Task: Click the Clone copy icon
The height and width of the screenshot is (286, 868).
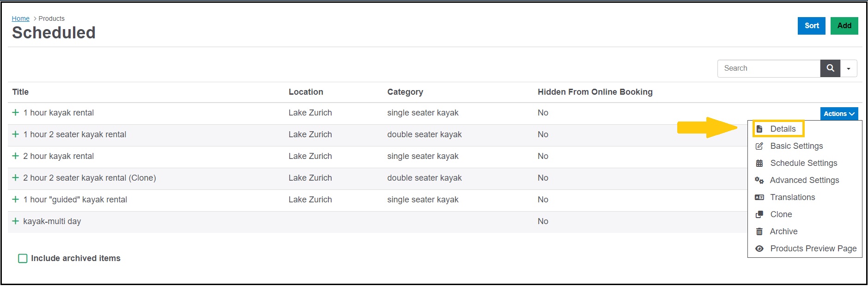Action: [x=759, y=214]
